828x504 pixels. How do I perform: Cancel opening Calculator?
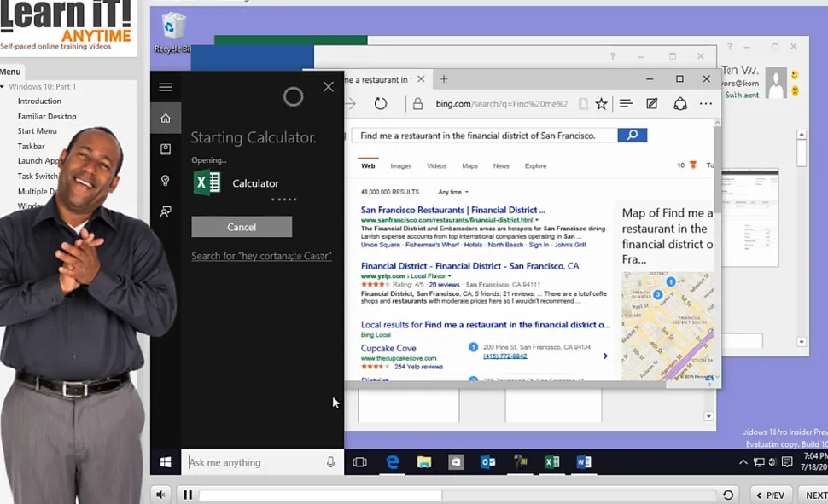pyautogui.click(x=242, y=227)
